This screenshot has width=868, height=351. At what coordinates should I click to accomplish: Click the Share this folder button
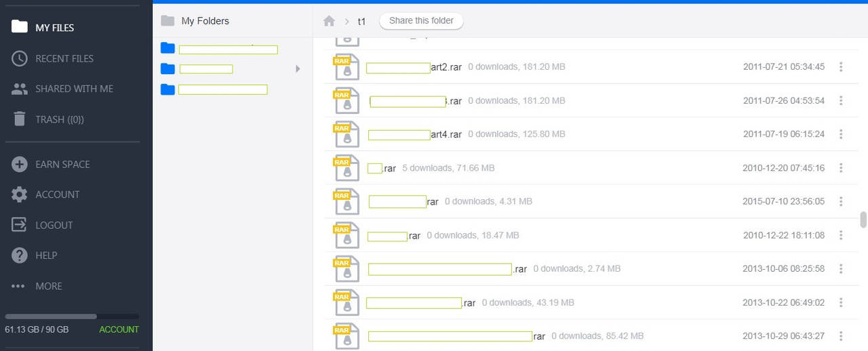[421, 21]
